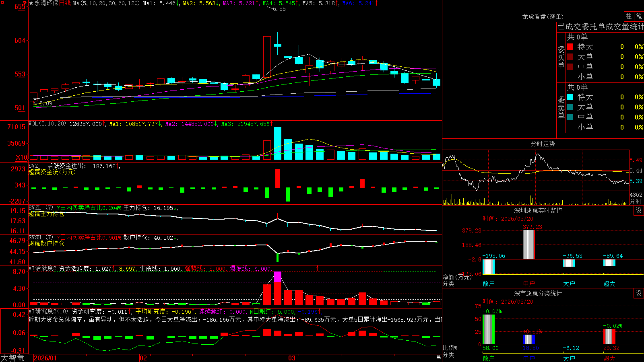Click the tallest cyan volume bar

tap(277, 143)
